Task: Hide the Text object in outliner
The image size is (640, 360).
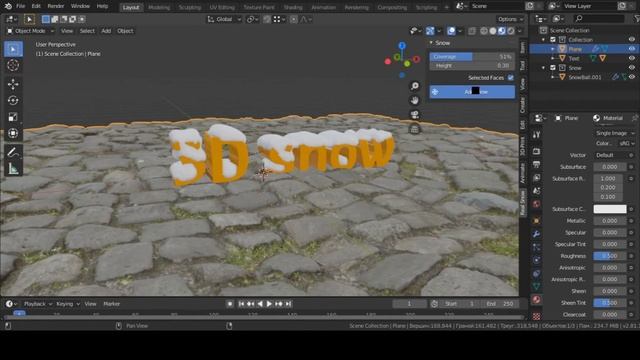Action: pyautogui.click(x=632, y=58)
